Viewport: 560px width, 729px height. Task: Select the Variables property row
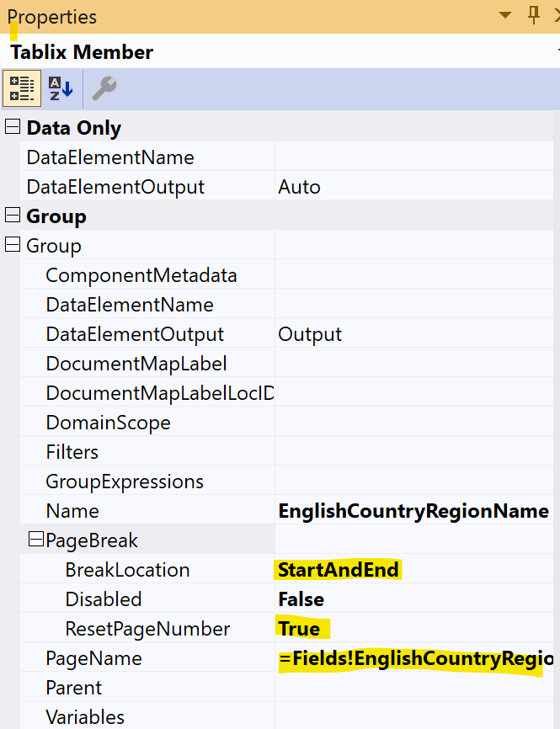pyautogui.click(x=286, y=716)
